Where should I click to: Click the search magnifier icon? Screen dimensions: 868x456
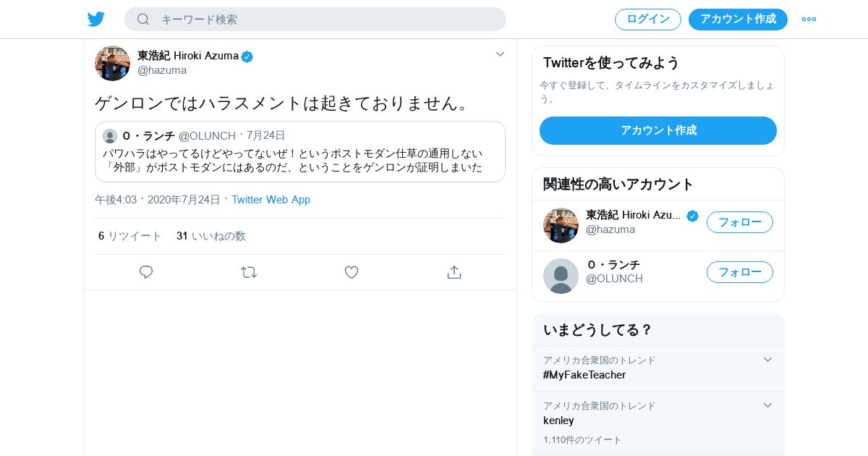pos(143,19)
